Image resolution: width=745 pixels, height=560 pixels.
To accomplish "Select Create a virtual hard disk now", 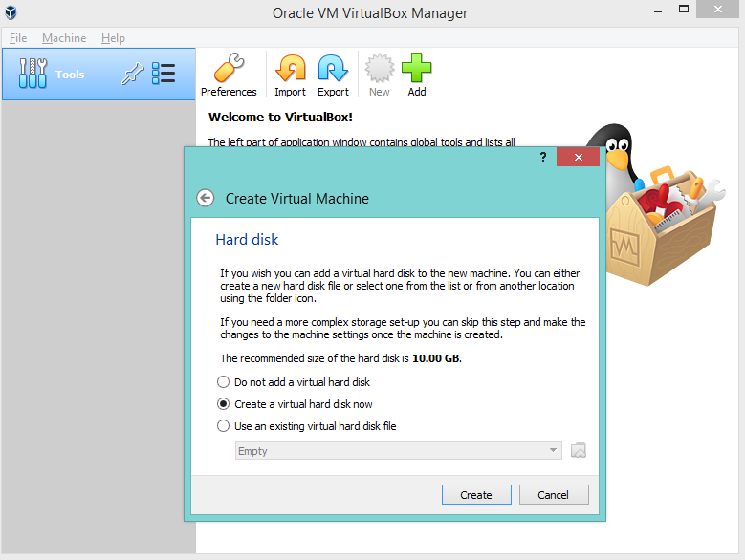I will [295, 404].
